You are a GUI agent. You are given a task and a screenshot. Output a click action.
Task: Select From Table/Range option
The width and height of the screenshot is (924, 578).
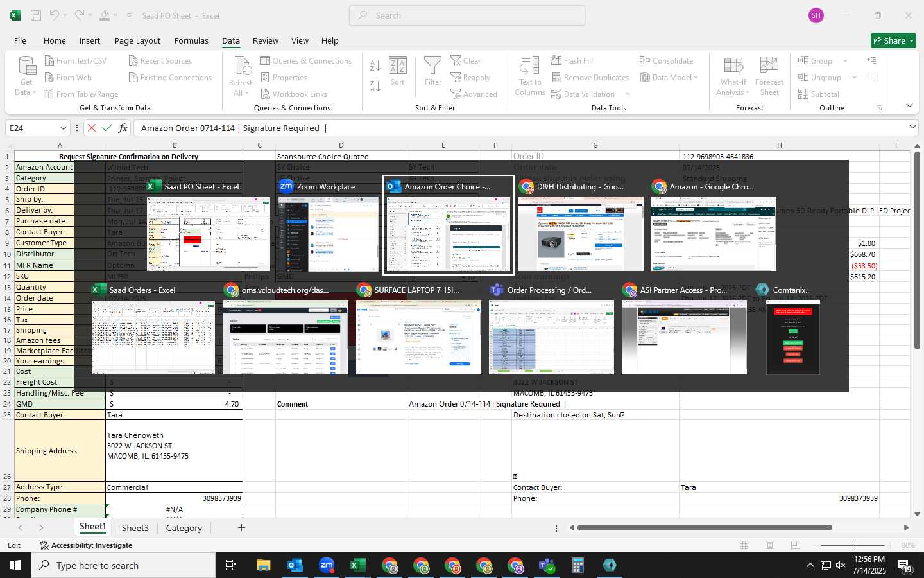pos(81,94)
